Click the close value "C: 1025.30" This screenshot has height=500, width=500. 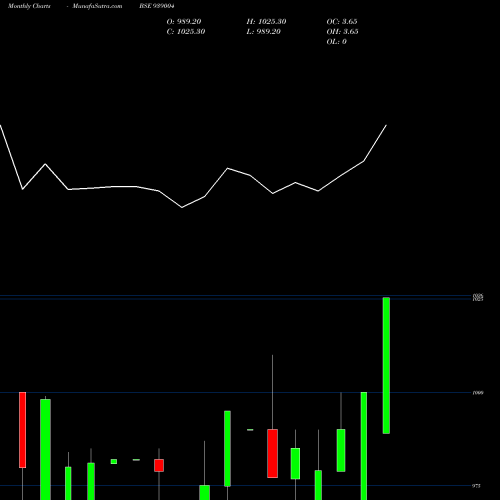tap(186, 32)
